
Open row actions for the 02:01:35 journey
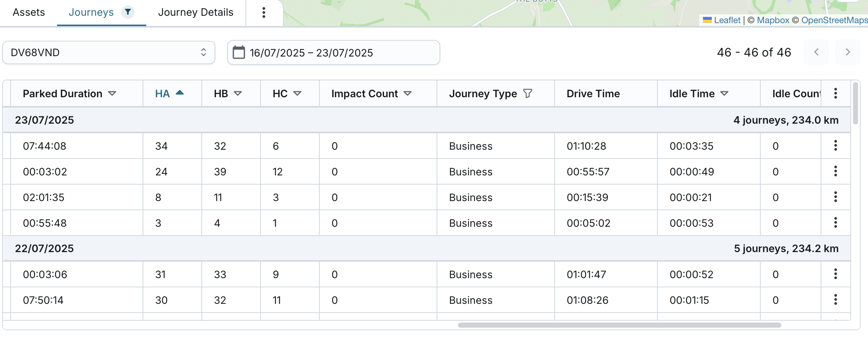click(835, 197)
